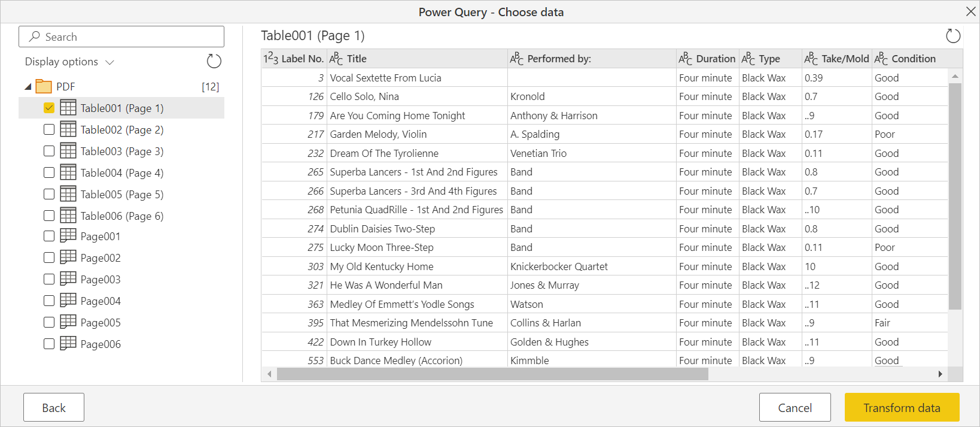Click the item count '[12]' label
The height and width of the screenshot is (427, 980).
point(211,87)
